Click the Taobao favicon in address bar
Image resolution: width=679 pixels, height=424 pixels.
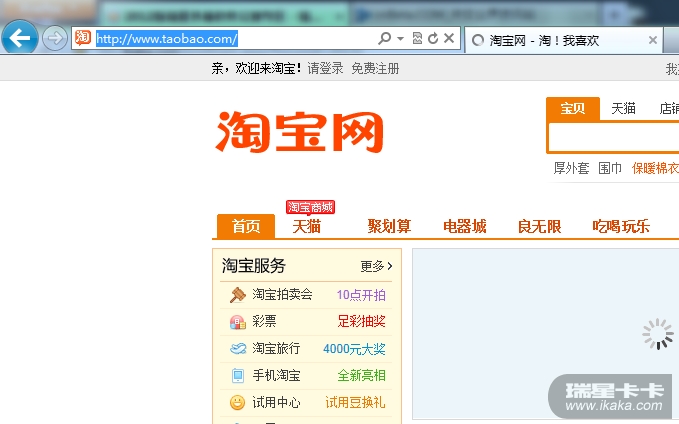[82, 38]
